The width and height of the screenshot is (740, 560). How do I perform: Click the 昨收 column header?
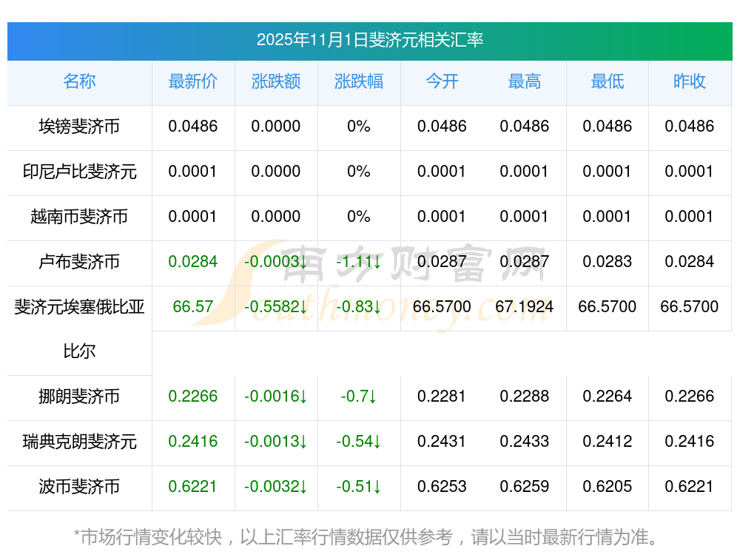(x=689, y=81)
